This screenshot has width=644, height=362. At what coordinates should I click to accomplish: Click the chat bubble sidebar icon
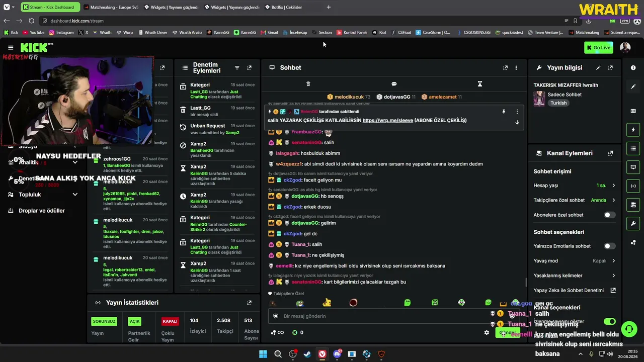(633, 167)
